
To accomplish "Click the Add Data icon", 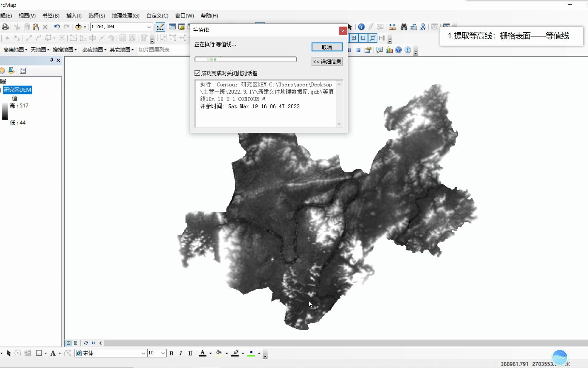I will point(78,27).
